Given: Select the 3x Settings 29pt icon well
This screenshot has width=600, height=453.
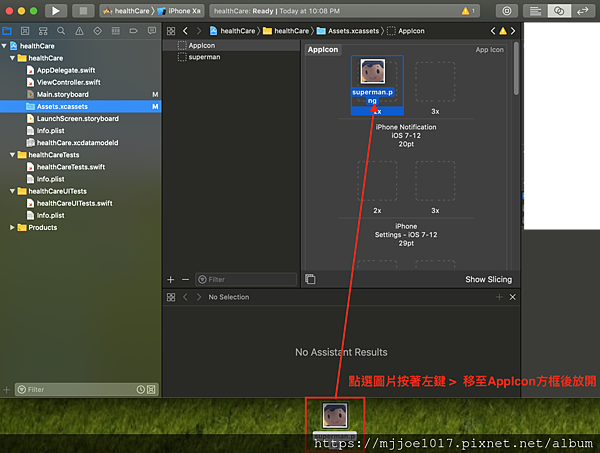Looking at the screenshot, I should click(x=435, y=181).
